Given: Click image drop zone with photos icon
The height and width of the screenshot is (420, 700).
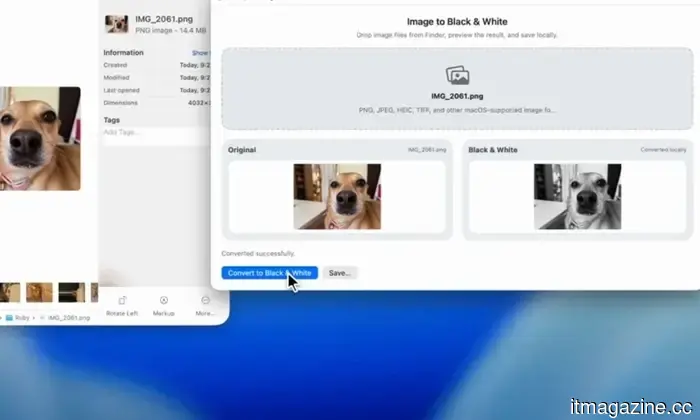Looking at the screenshot, I should pyautogui.click(x=457, y=89).
